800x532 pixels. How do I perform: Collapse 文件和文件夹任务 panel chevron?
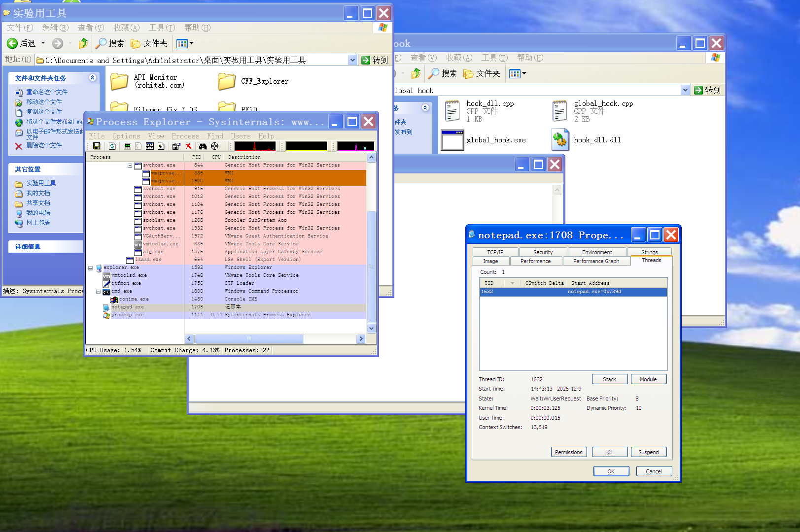click(92, 78)
